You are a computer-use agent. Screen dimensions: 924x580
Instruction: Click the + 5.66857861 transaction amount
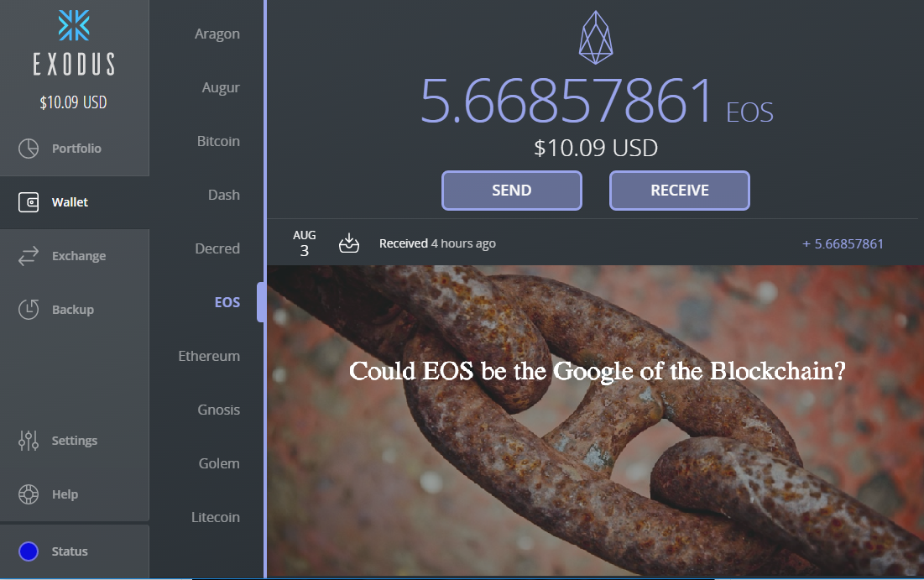click(843, 244)
